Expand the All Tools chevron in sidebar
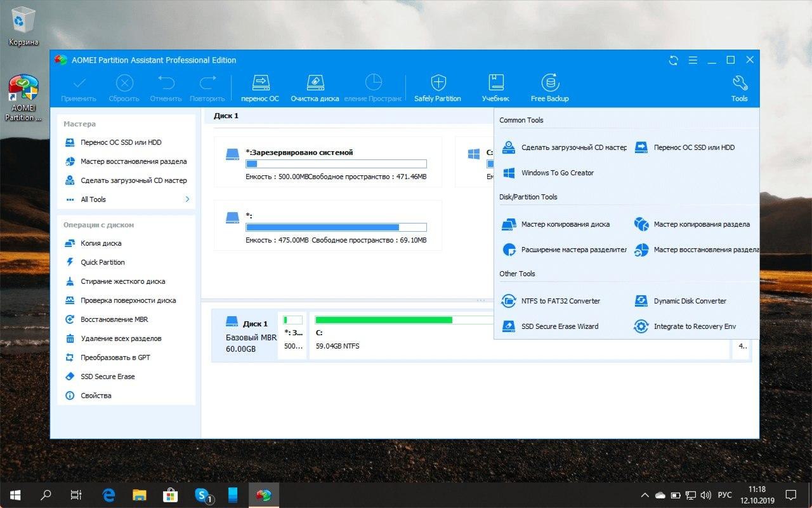The width and height of the screenshot is (812, 508). pyautogui.click(x=187, y=199)
